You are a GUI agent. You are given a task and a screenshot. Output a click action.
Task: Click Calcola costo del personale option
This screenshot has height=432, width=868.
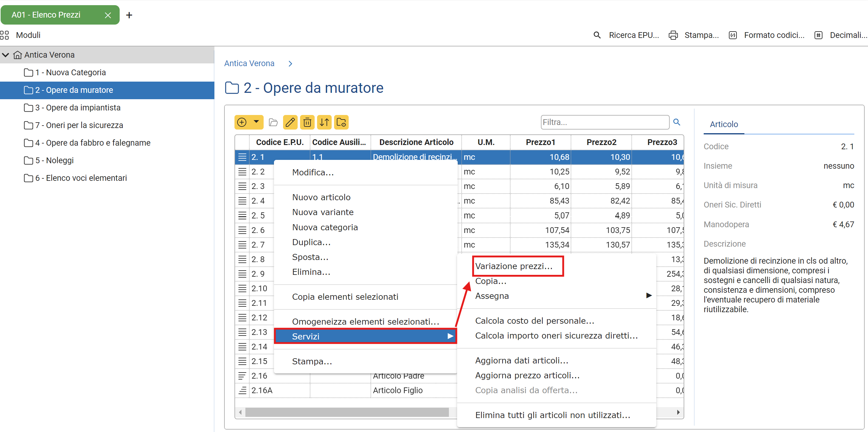[x=535, y=321]
